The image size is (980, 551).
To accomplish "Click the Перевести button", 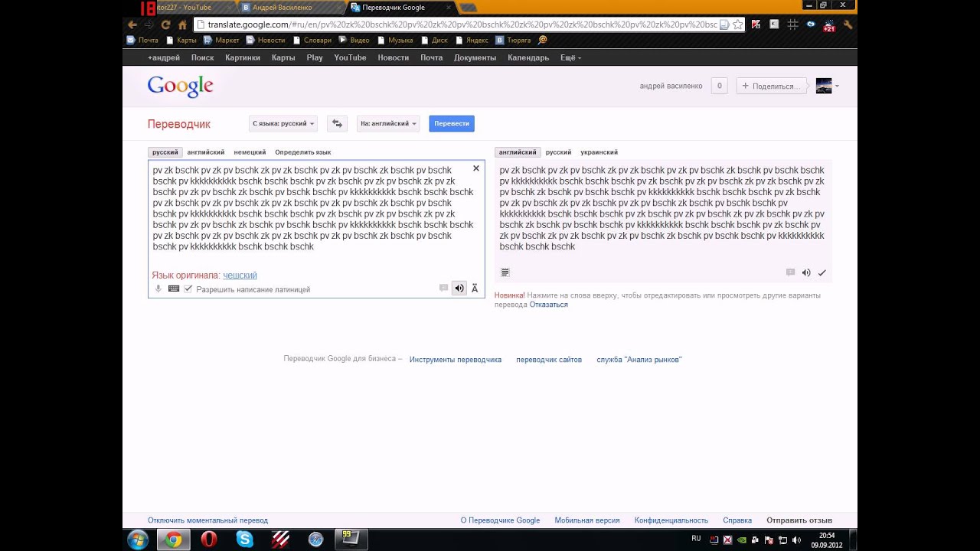I will pyautogui.click(x=452, y=123).
